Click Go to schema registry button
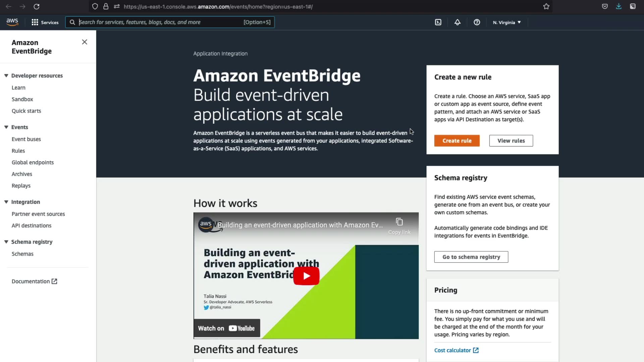Image resolution: width=644 pixels, height=362 pixels. 471,257
